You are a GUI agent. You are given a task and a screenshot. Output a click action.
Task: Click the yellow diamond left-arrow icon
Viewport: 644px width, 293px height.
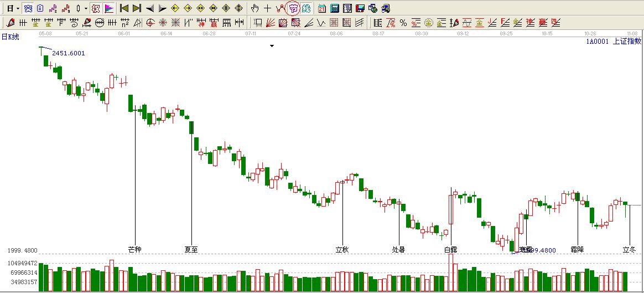click(175, 8)
